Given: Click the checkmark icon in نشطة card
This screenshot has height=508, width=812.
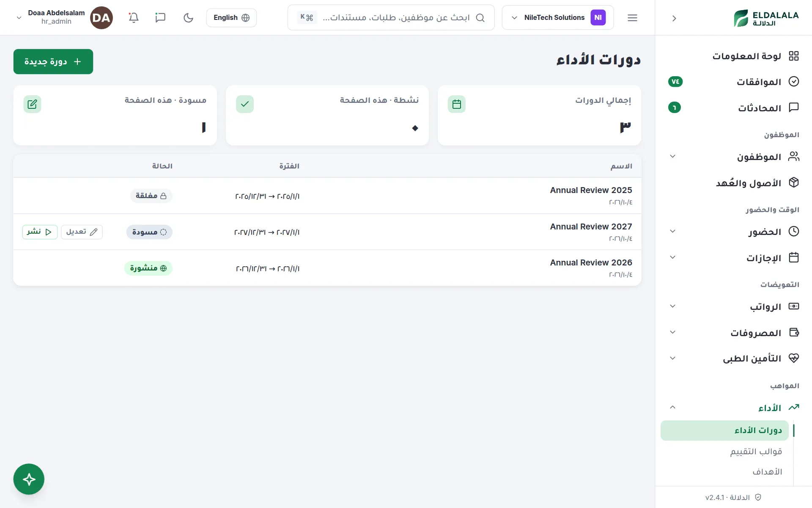Looking at the screenshot, I should [245, 104].
